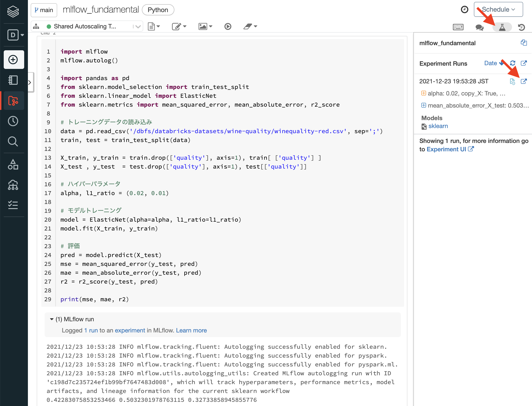Click the reproduce run notebook icon
This screenshot has height=406, width=532.
[512, 81]
